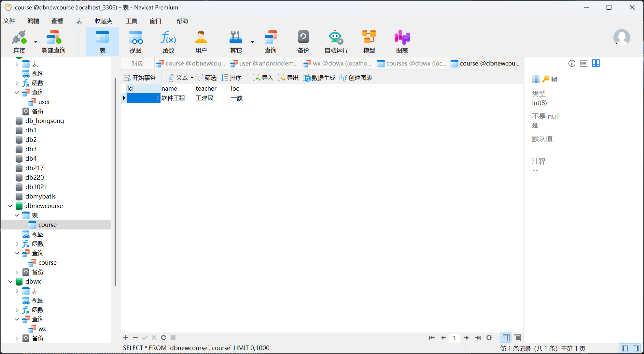Image resolution: width=644 pixels, height=354 pixels.
Task: Open the 收藏夹 menu
Action: (104, 21)
